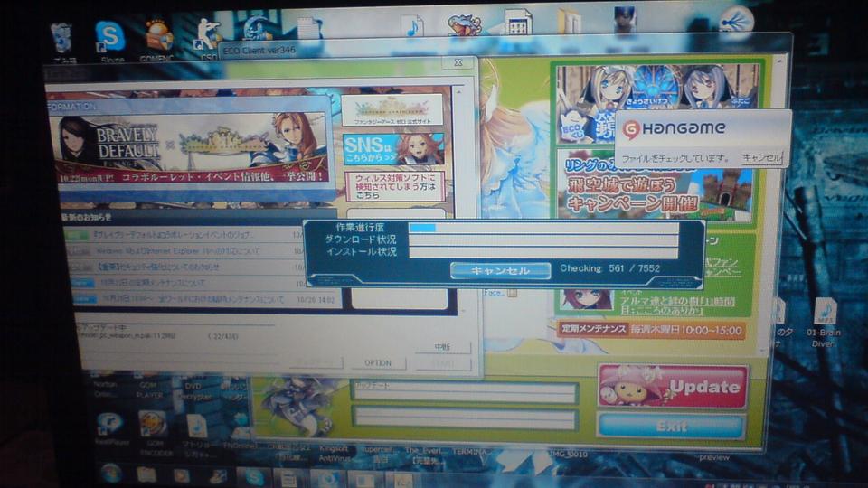Open the yellow folder icon on desktop
This screenshot has width=868, height=488.
click(x=569, y=23)
